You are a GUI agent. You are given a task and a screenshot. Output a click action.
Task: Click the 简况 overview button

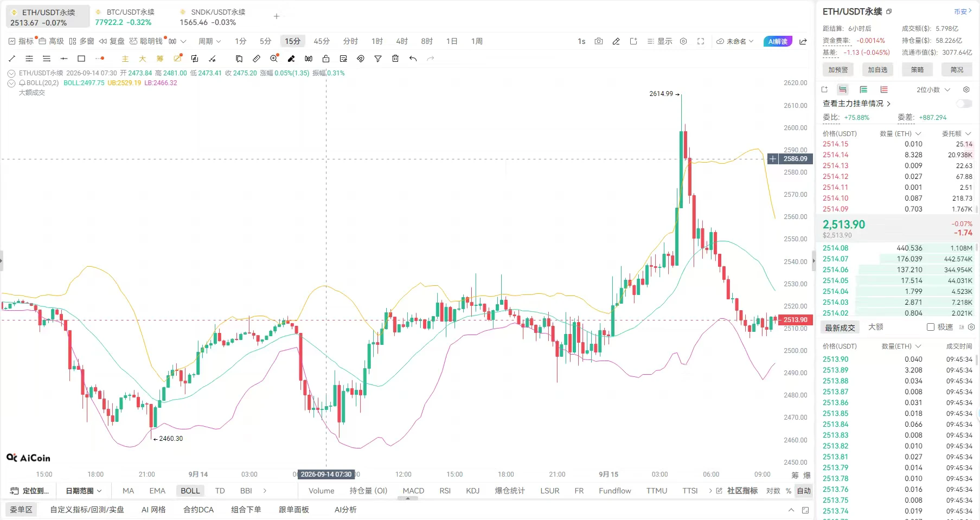pos(957,69)
